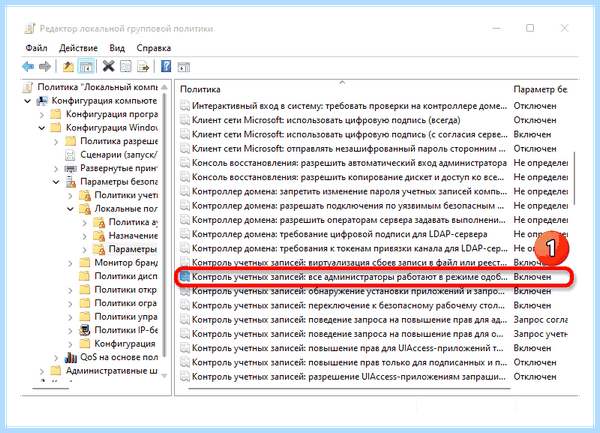Select the Параметры tree item under Локальные политики

pos(125,249)
